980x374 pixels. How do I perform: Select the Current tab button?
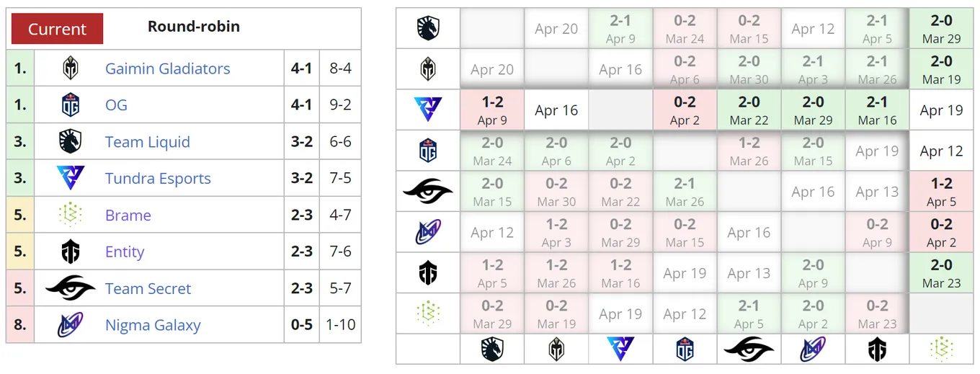pyautogui.click(x=57, y=29)
